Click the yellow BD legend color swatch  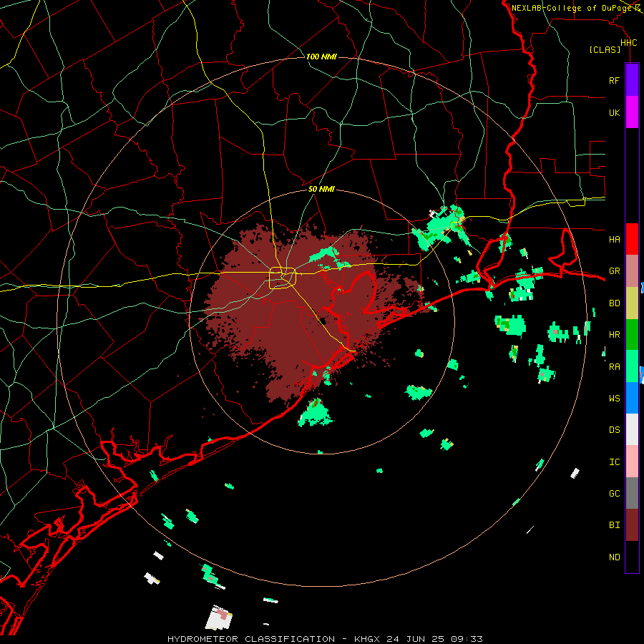pyautogui.click(x=632, y=303)
